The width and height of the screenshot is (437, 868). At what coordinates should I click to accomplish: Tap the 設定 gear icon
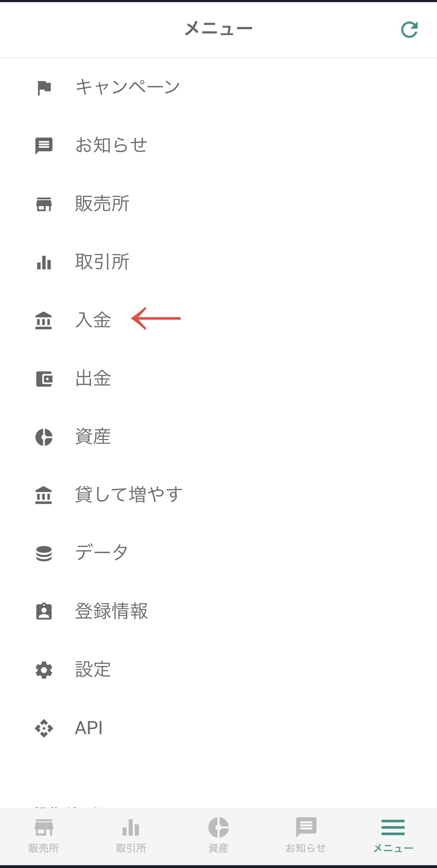[x=44, y=670]
